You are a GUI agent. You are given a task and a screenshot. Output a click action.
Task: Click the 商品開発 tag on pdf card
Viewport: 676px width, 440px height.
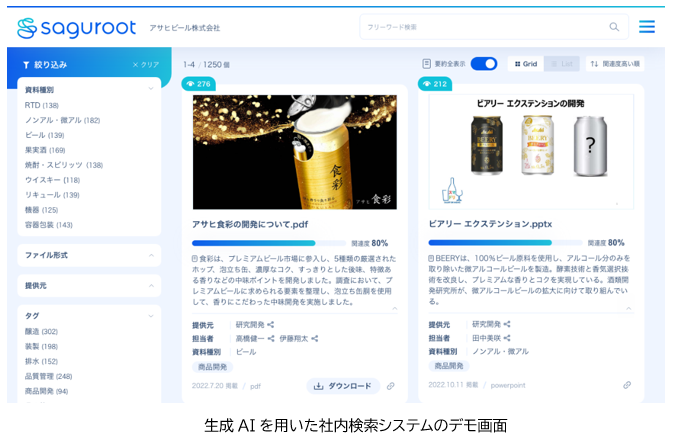(213, 367)
